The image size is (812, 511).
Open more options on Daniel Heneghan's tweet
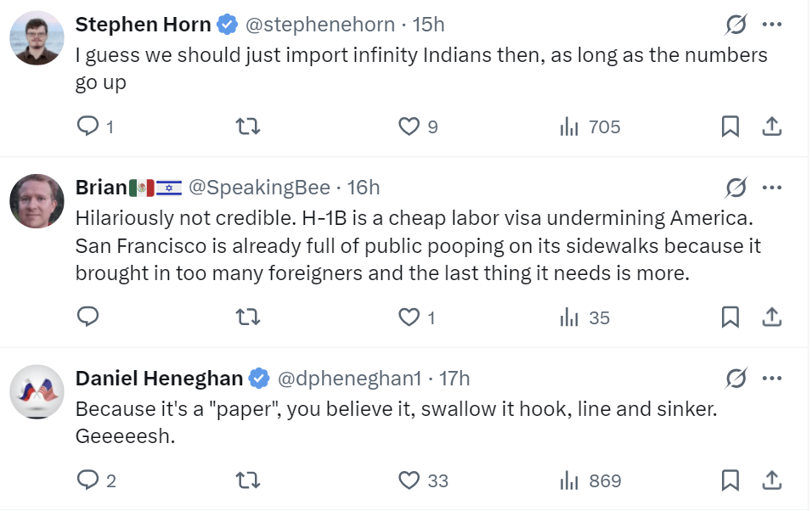point(771,377)
